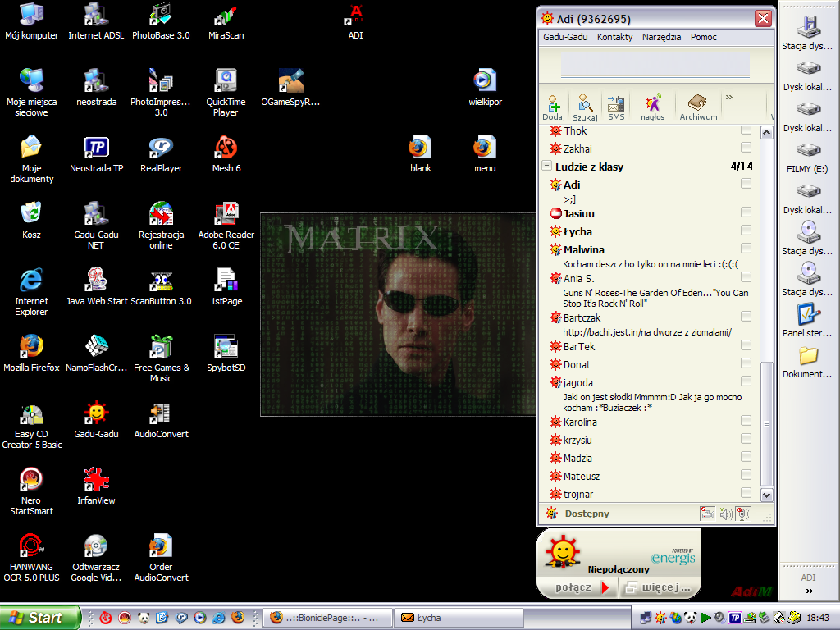Click the SMS toolbar icon
Image resolution: width=840 pixels, height=630 pixels.
[616, 106]
